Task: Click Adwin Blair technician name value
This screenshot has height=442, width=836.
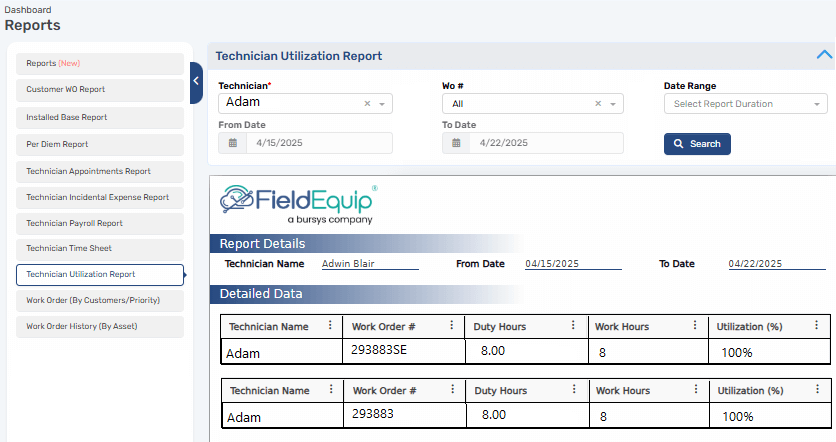Action: tap(348, 264)
